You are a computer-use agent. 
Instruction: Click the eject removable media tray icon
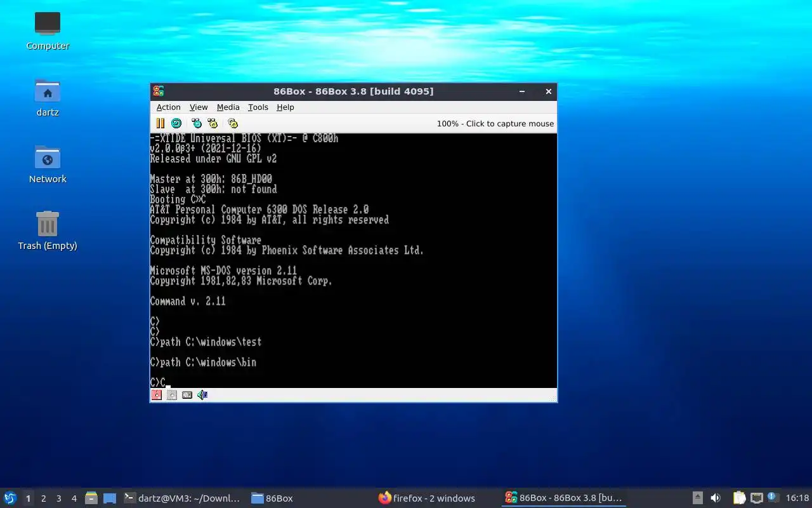pos(697,498)
